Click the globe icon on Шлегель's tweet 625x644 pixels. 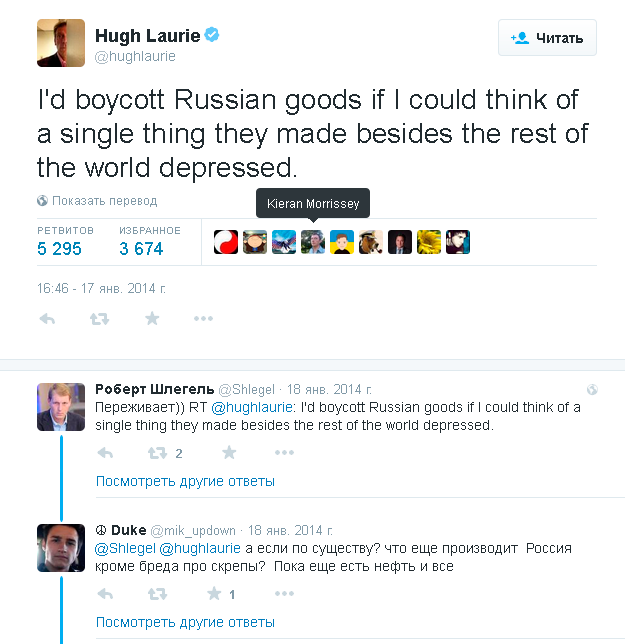pos(591,389)
